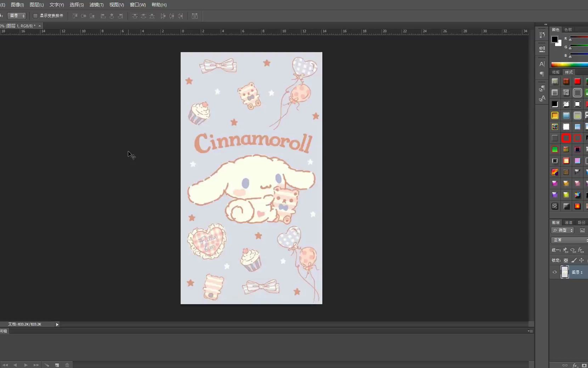Click the color spectrum ramp bar
The image size is (588, 368).
point(570,65)
